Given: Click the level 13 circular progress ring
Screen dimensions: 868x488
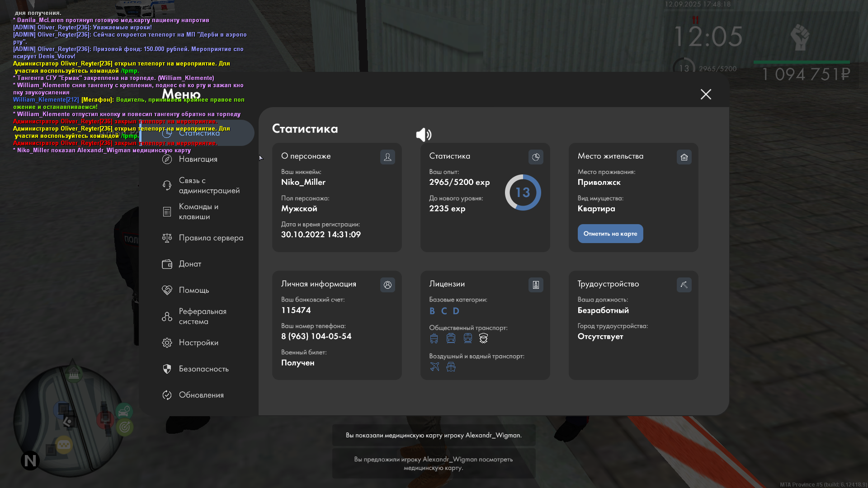Looking at the screenshot, I should click(523, 192).
